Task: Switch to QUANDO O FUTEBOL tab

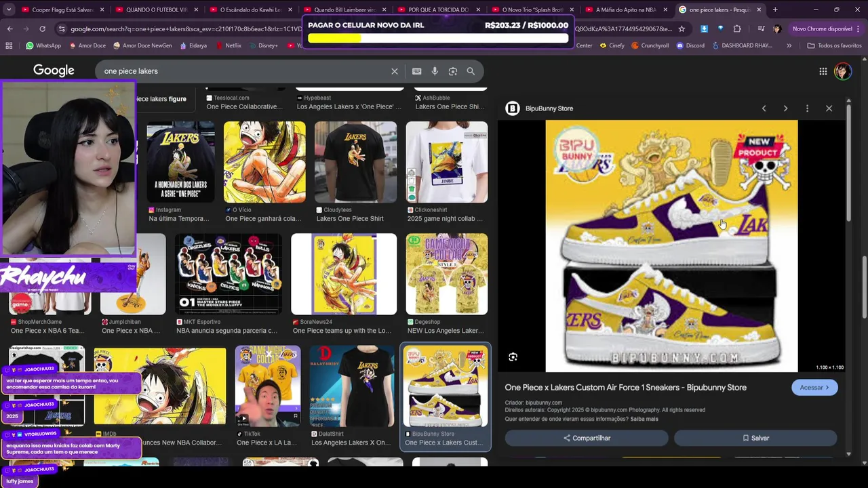Action: [156, 9]
